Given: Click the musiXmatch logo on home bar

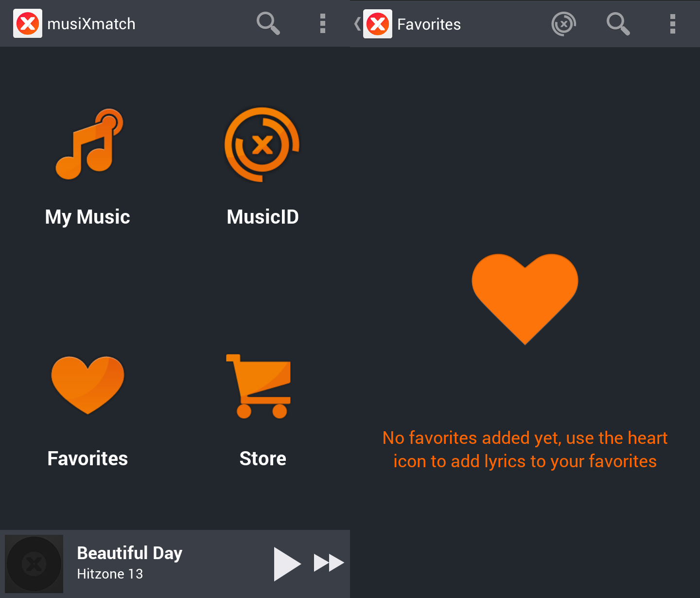Looking at the screenshot, I should pyautogui.click(x=28, y=23).
